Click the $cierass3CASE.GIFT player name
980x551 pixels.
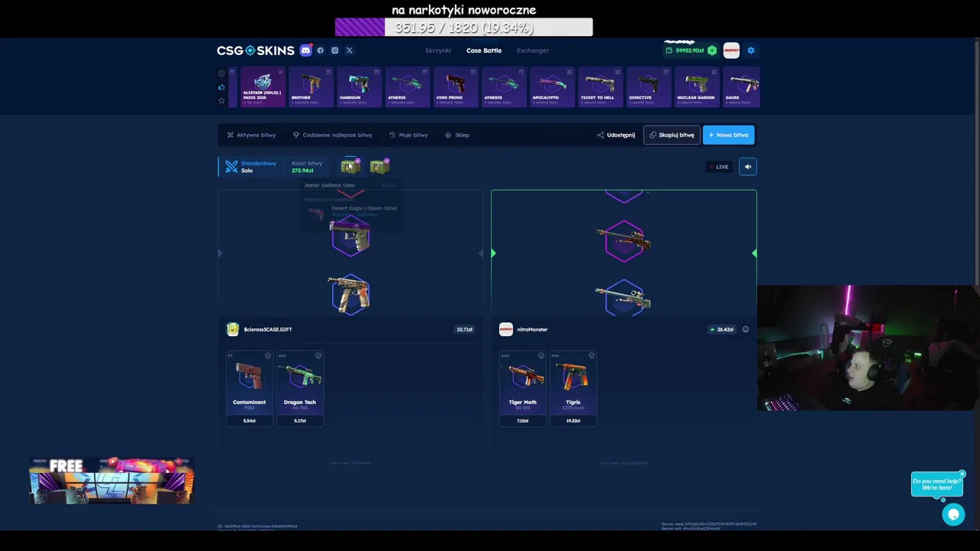268,330
